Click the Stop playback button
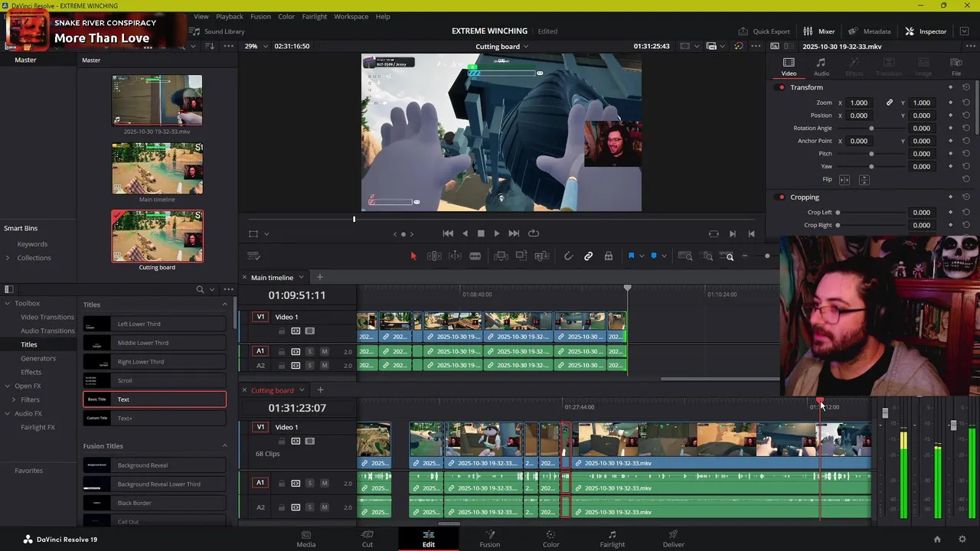This screenshot has height=551, width=980. point(481,233)
